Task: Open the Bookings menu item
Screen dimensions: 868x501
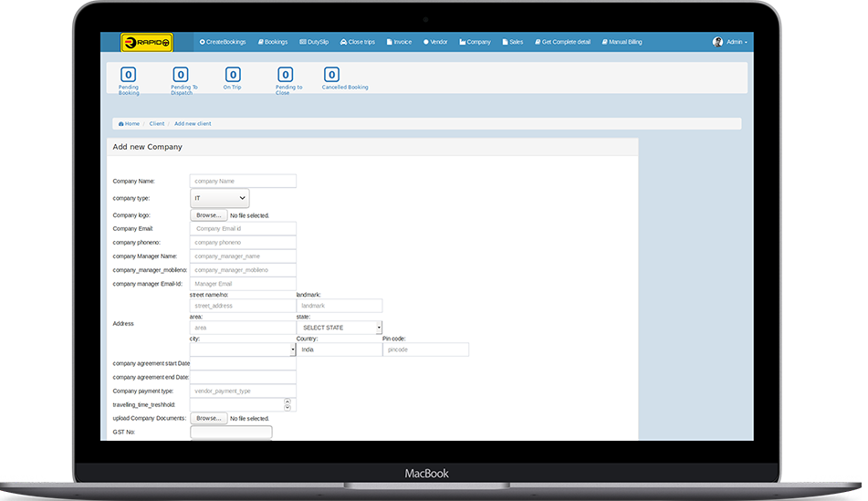Action: (x=273, y=42)
